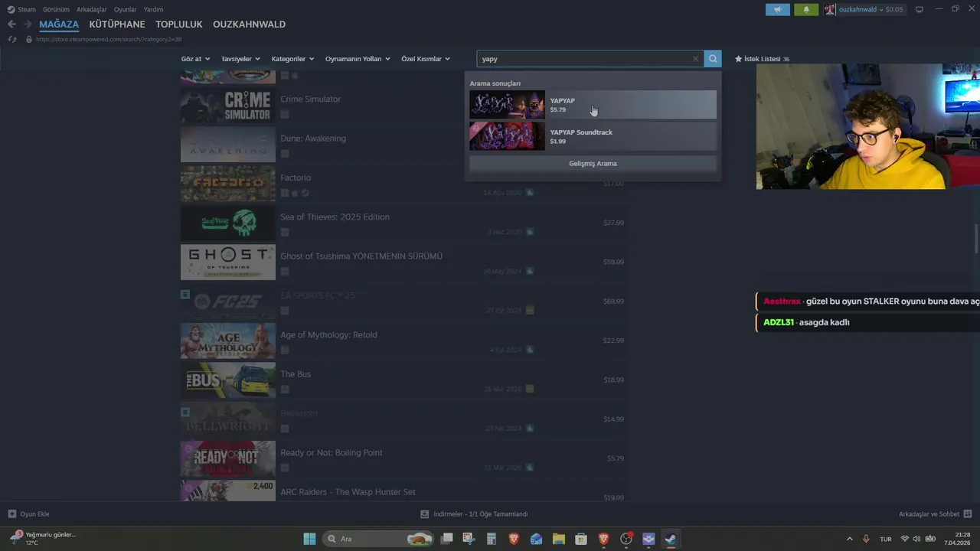Expand the Özel Kısımlar dropdown
Viewport: 980px width, 551px height.
point(426,59)
